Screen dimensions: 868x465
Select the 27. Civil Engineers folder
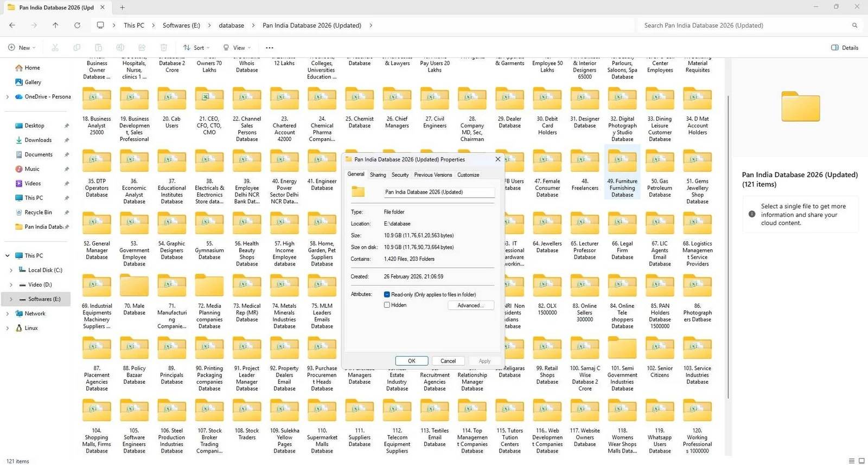click(435, 108)
